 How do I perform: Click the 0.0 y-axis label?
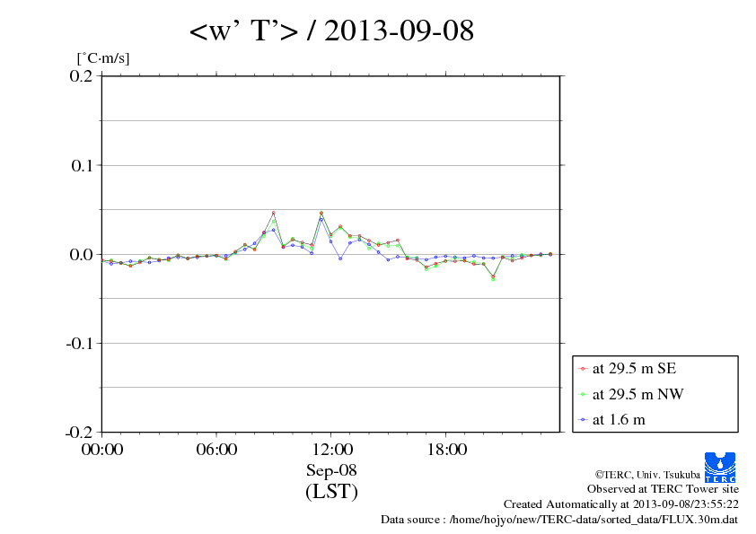coord(81,255)
